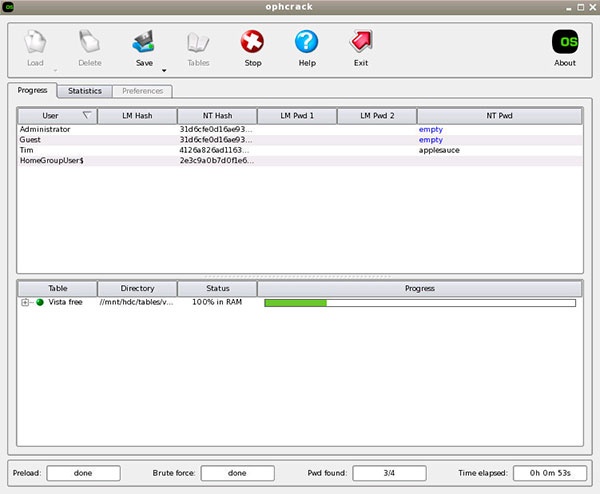Image resolution: width=600 pixels, height=494 pixels.
Task: Click the Load toolbar icon
Action: coord(35,43)
